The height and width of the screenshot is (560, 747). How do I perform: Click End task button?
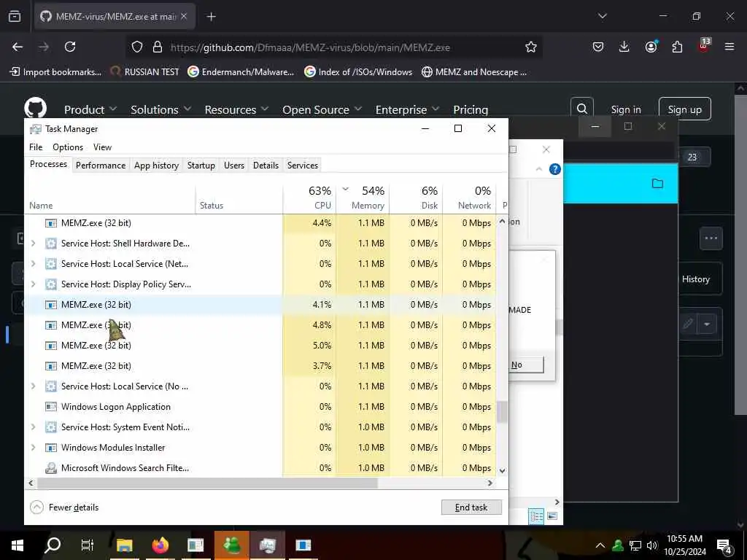(x=471, y=507)
